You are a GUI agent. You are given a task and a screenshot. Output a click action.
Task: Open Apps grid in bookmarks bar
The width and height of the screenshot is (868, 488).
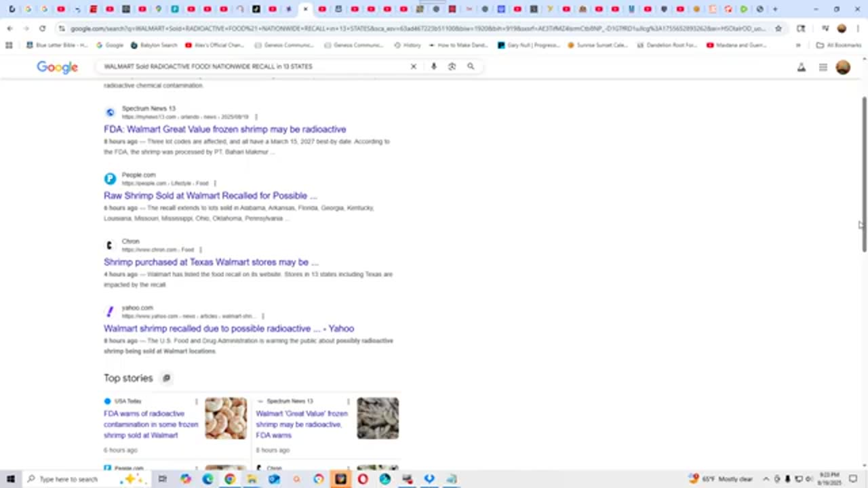9,45
